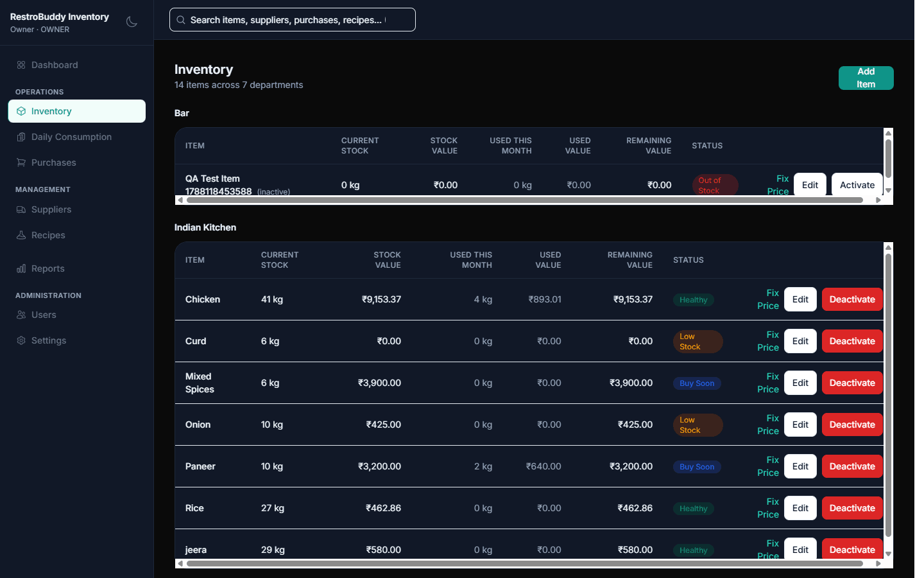
Task: Open Fix Price for Rice
Action: tap(768, 508)
